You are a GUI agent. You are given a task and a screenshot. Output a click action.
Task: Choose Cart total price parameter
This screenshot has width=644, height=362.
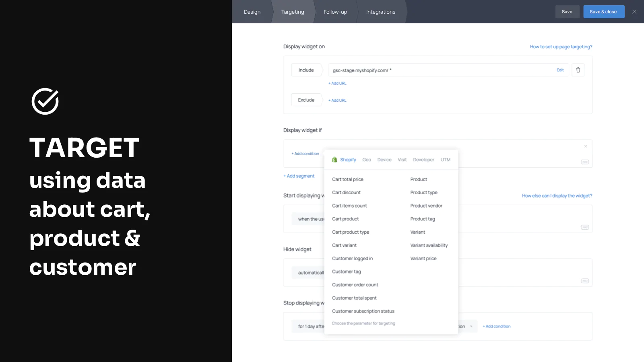[x=347, y=179]
